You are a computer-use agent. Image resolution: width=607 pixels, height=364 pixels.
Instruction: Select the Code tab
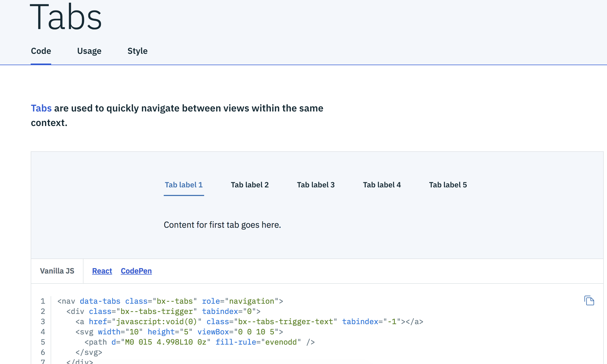pyautogui.click(x=41, y=51)
